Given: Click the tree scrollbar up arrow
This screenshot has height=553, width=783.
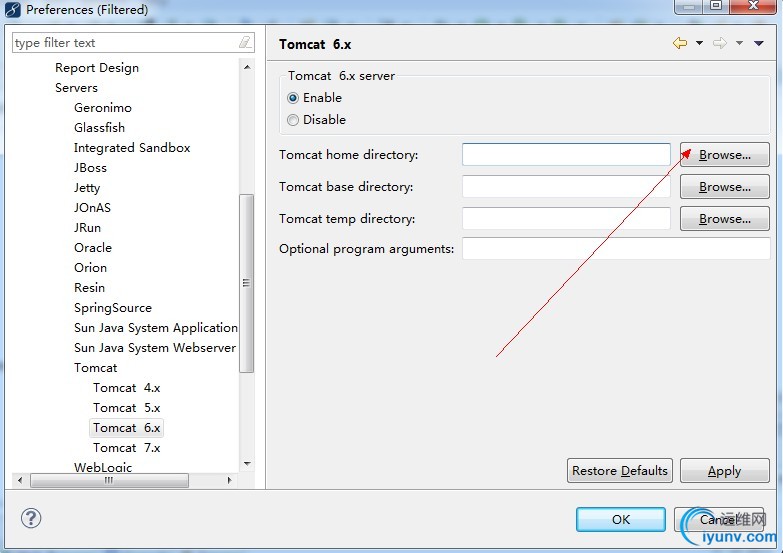Looking at the screenshot, I should pyautogui.click(x=247, y=67).
